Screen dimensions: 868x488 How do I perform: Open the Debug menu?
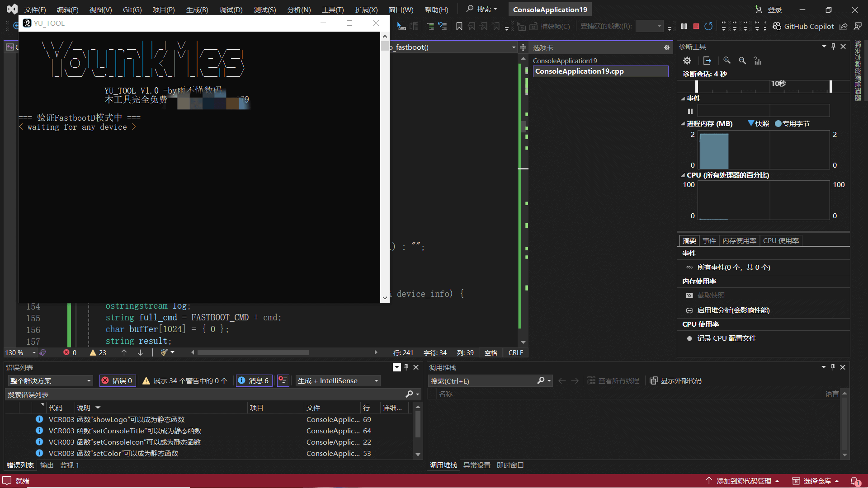(x=231, y=9)
